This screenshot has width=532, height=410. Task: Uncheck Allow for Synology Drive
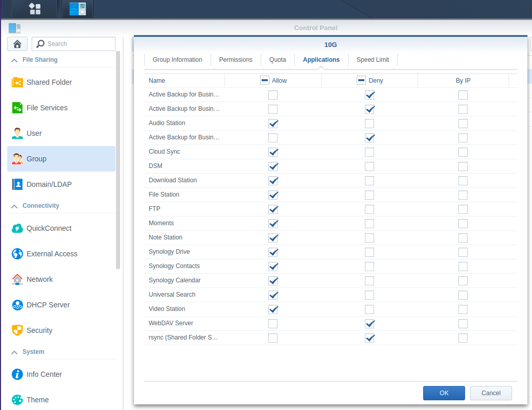[x=273, y=252]
